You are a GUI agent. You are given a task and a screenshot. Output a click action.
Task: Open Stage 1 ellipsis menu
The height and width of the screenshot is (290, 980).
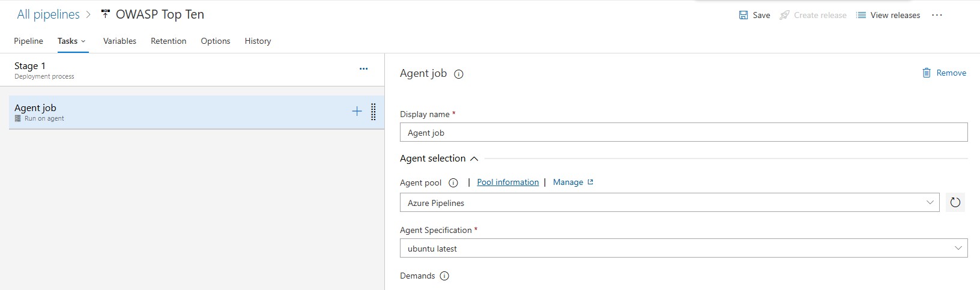363,69
